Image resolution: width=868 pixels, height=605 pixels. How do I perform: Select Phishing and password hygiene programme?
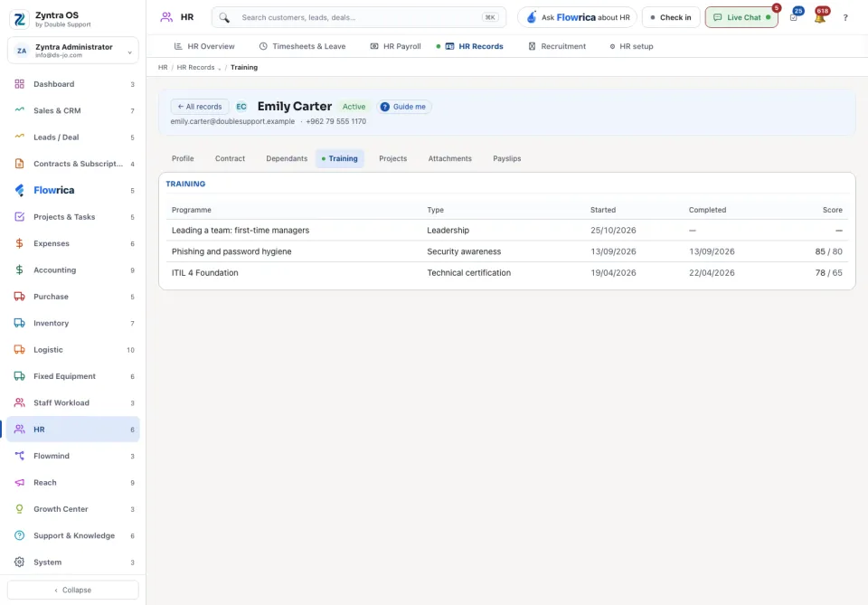tap(506, 251)
